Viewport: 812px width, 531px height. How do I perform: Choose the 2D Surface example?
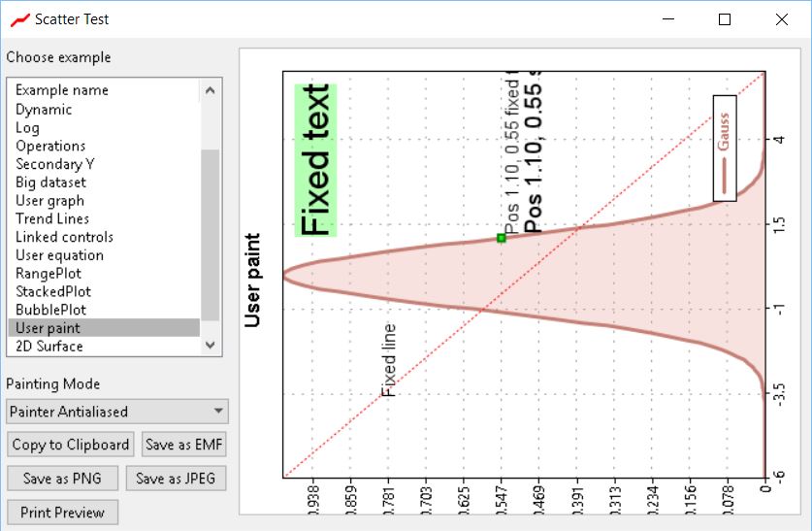(49, 347)
